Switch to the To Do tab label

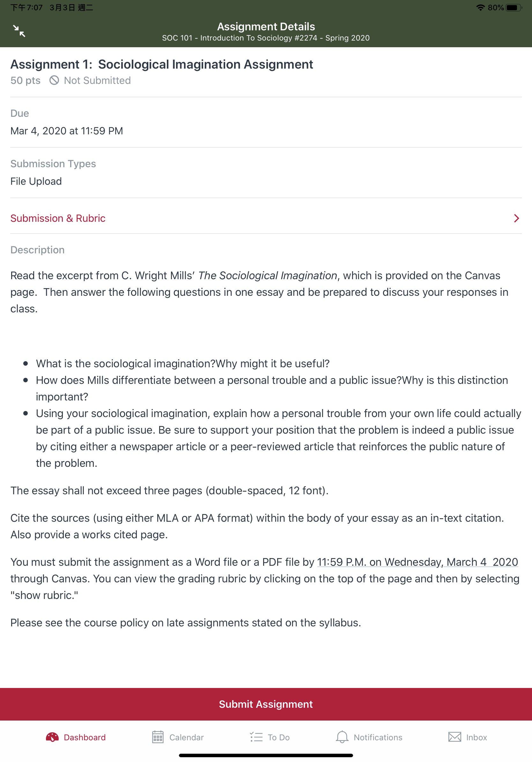279,737
